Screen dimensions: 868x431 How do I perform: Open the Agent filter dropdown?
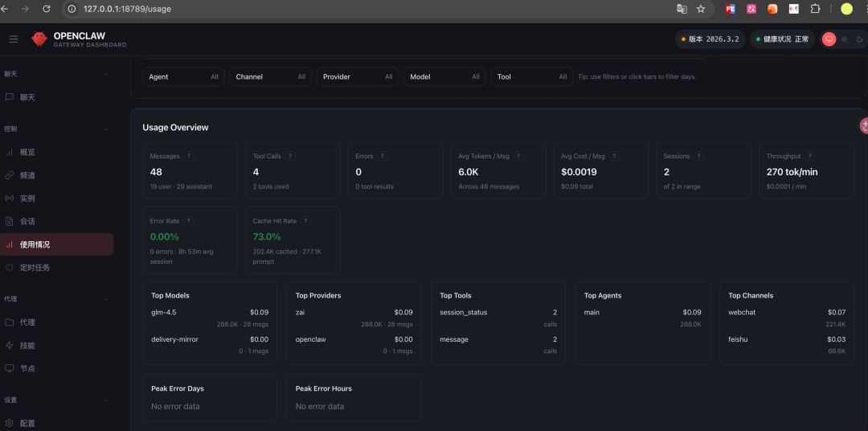pos(183,76)
